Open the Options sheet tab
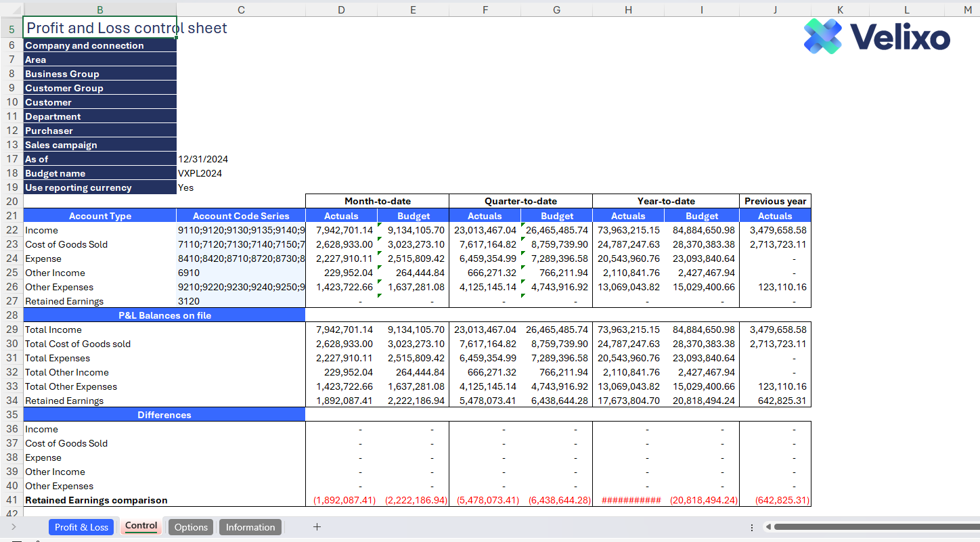 [191, 527]
